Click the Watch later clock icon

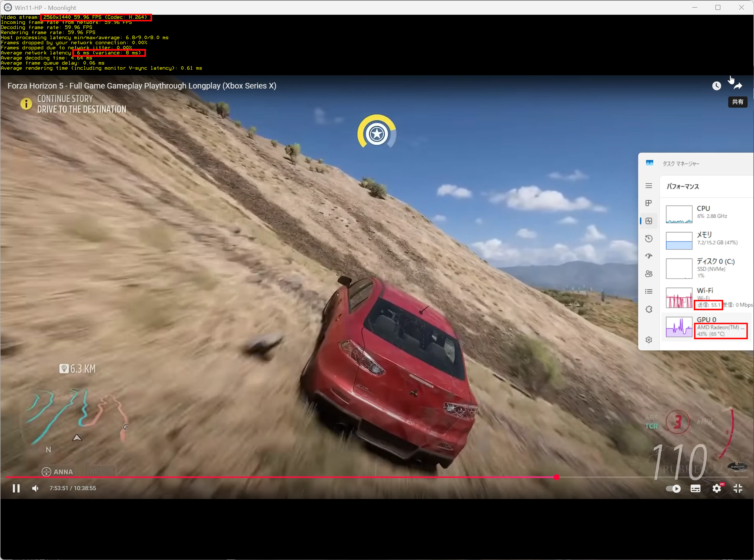(x=716, y=86)
